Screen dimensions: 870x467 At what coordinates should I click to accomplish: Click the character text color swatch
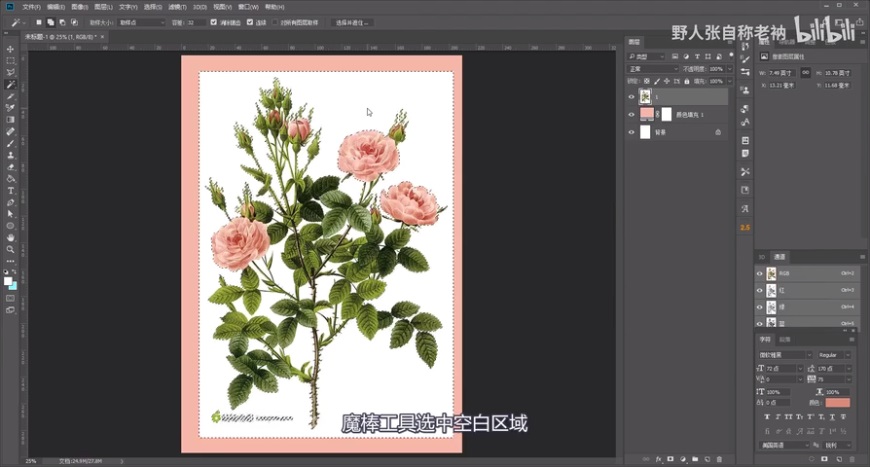(837, 403)
